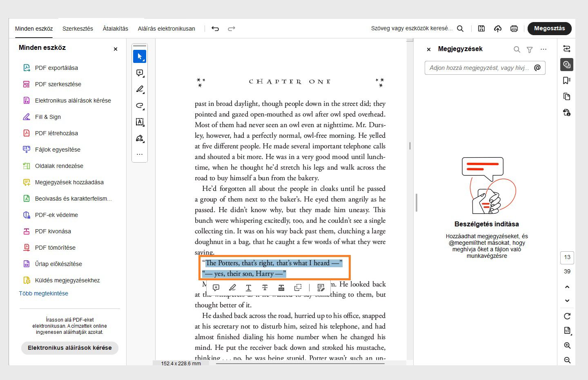
Task: Filter comments in the Megjegyzések panel
Action: coord(530,49)
